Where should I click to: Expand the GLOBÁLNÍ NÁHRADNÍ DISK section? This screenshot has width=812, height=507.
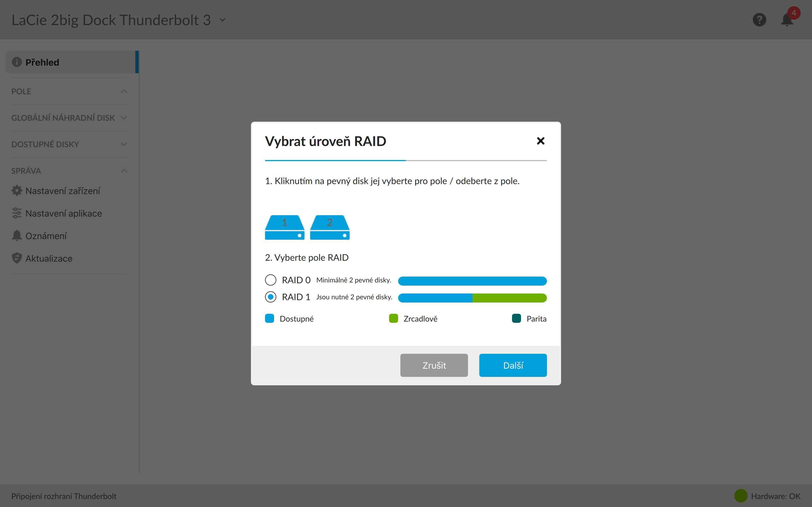124,118
